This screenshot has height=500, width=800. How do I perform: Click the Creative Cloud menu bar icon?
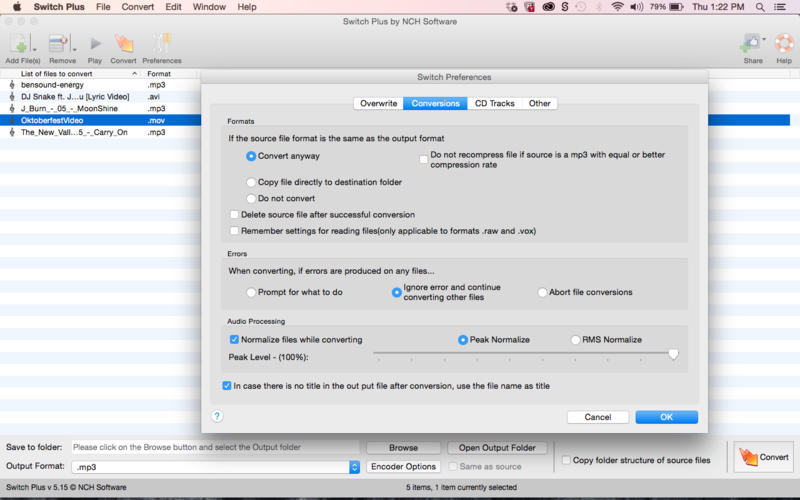(548, 7)
